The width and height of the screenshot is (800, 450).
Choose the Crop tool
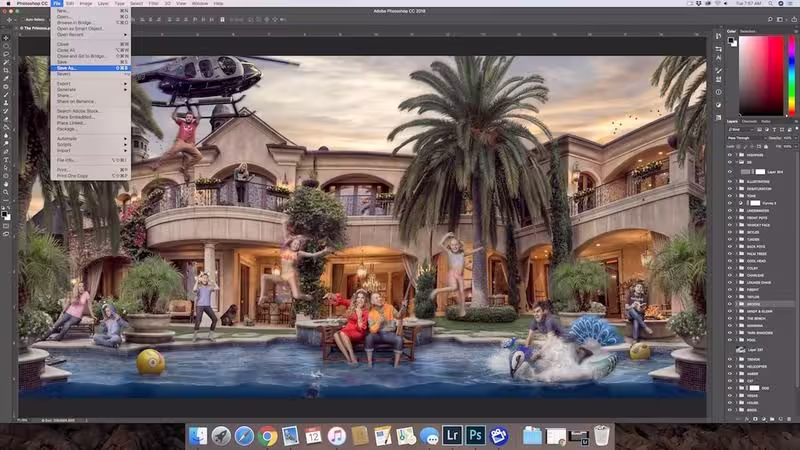[x=6, y=70]
